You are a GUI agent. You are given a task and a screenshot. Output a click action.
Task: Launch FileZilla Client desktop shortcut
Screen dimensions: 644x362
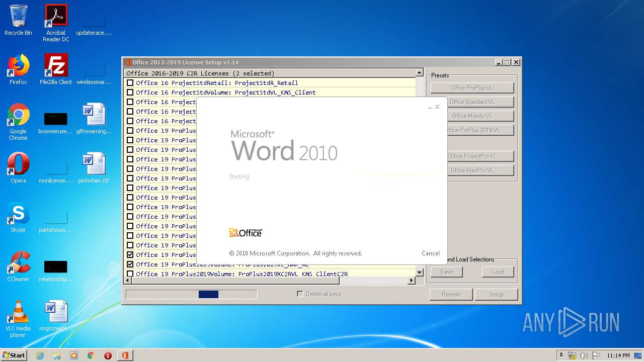point(56,69)
